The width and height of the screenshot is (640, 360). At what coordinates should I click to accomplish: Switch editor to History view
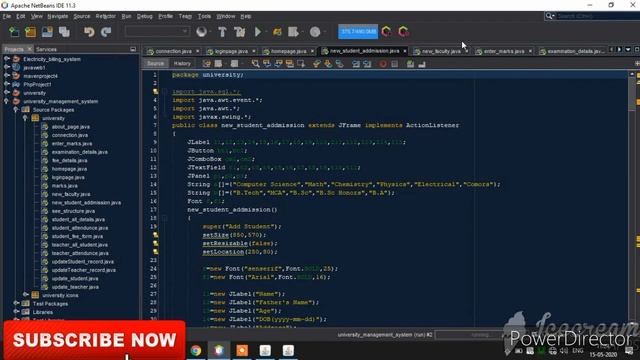(182, 64)
